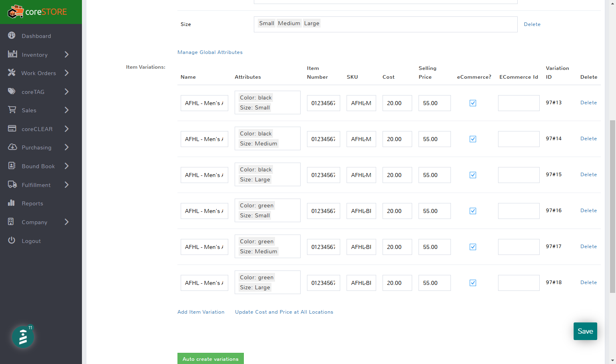This screenshot has height=364, width=616.
Task: Click the Dashboard gauge icon
Action: tap(12, 35)
